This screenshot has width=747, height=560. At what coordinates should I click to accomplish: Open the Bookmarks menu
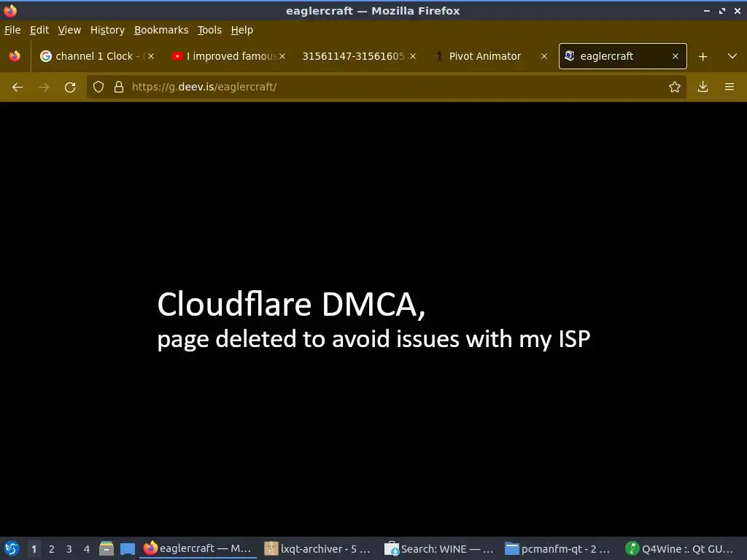pyautogui.click(x=161, y=30)
